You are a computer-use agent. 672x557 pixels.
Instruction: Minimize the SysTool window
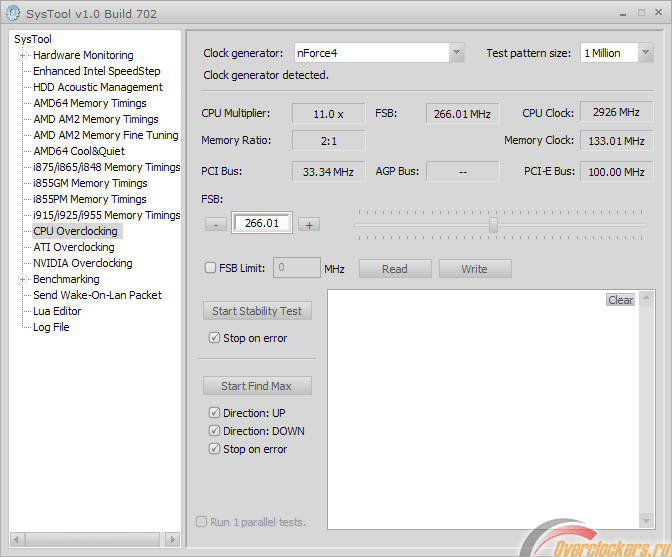click(623, 13)
